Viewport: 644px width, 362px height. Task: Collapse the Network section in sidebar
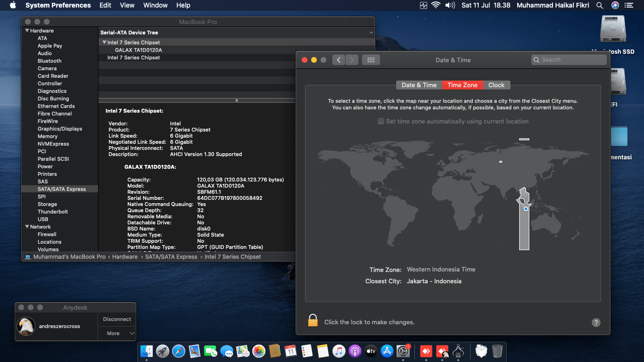click(27, 227)
